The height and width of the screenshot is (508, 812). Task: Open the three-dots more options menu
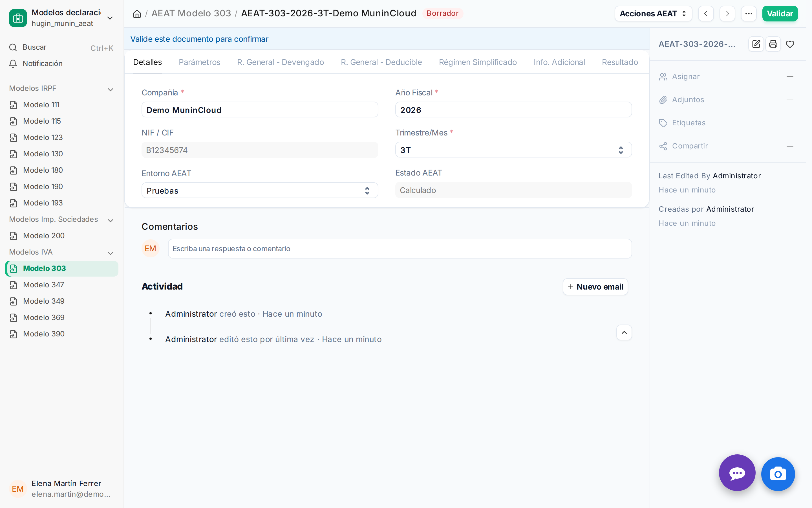point(749,14)
